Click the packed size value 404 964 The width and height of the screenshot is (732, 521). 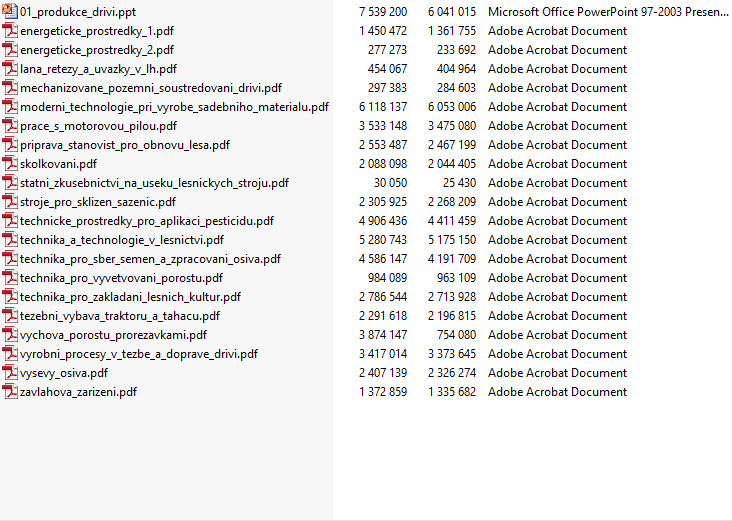(456, 69)
